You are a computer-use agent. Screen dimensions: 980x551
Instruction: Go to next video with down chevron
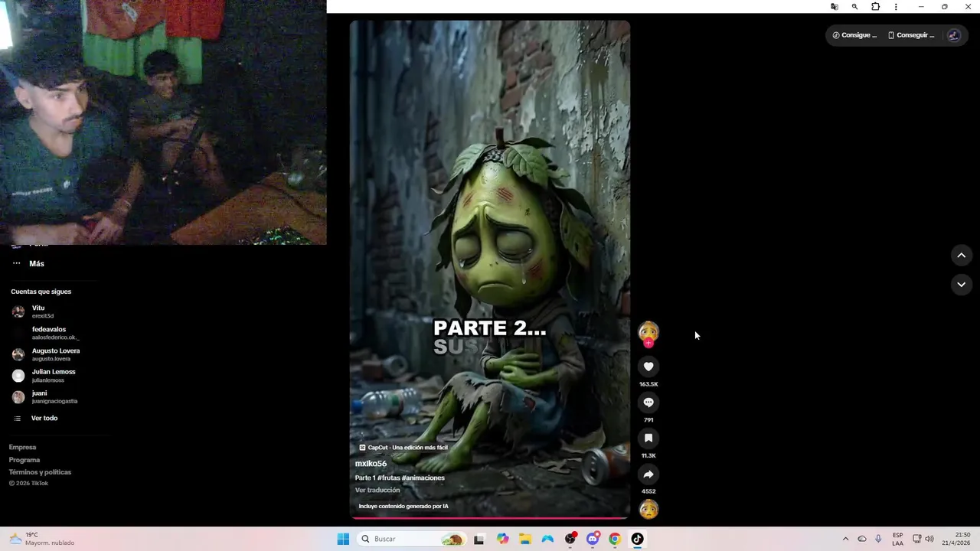962,285
